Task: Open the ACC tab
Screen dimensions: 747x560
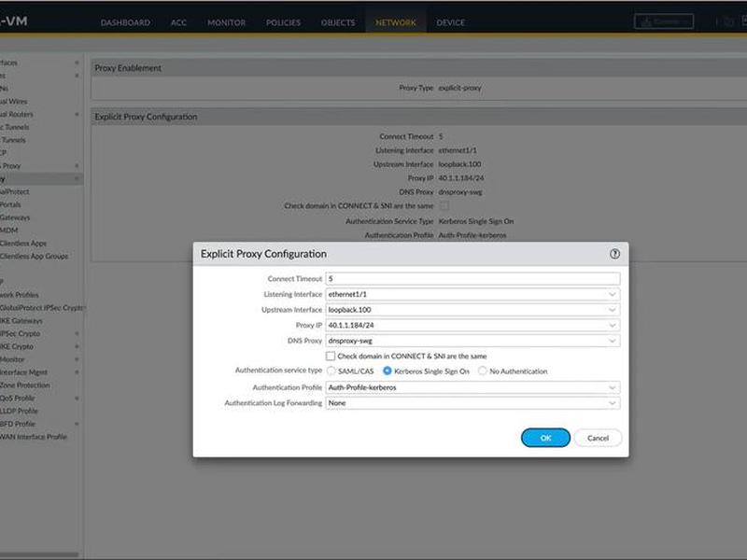Action: [x=178, y=22]
